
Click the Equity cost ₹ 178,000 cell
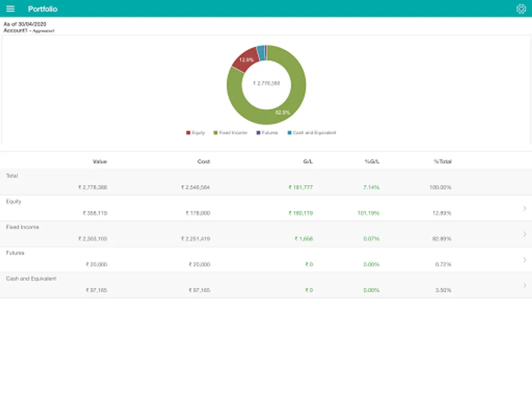tap(198, 213)
